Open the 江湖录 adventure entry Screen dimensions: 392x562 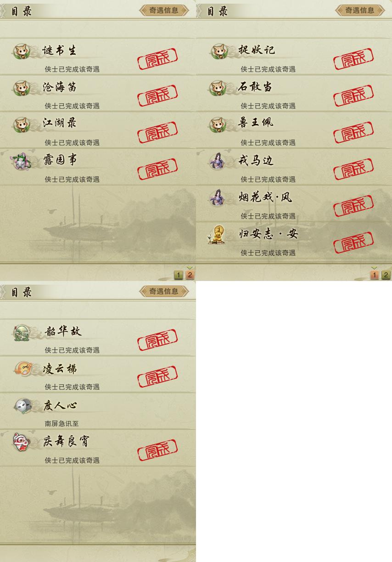(x=98, y=130)
